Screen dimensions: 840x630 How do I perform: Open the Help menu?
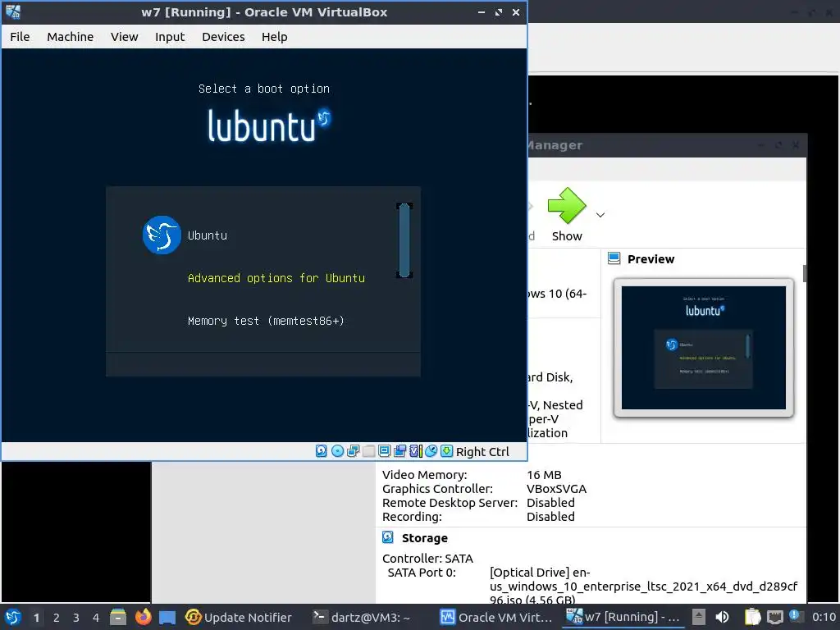tap(275, 36)
